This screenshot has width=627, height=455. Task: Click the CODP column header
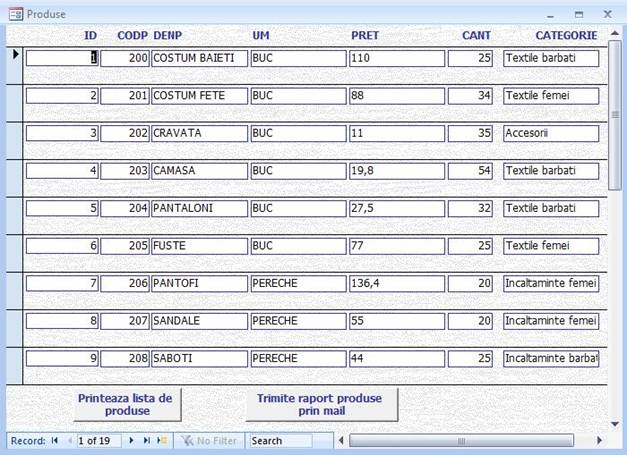click(x=132, y=36)
